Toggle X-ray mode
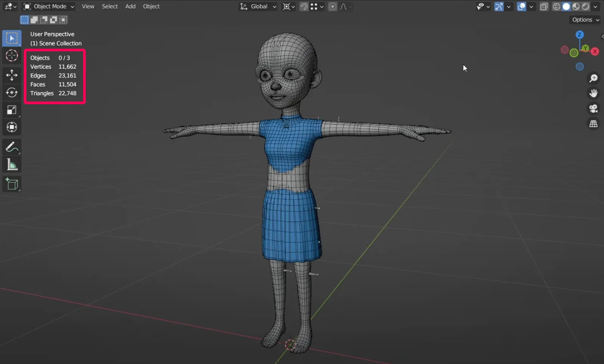 click(544, 6)
